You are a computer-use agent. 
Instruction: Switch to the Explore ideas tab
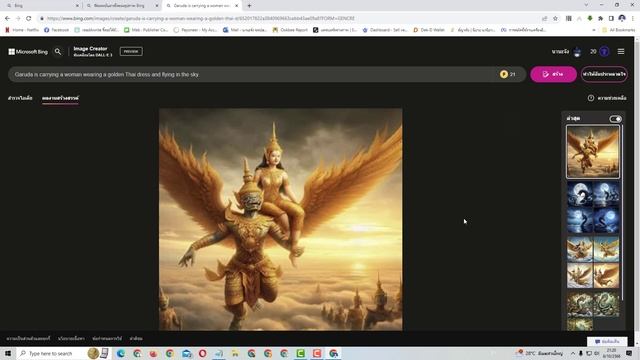(x=20, y=98)
